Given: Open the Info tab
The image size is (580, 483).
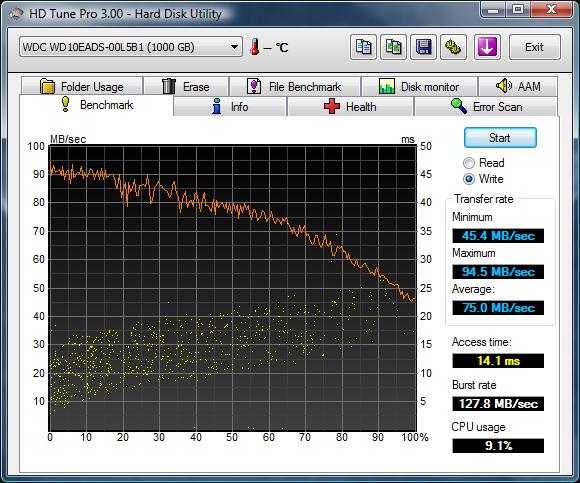Looking at the screenshot, I should click(x=230, y=107).
